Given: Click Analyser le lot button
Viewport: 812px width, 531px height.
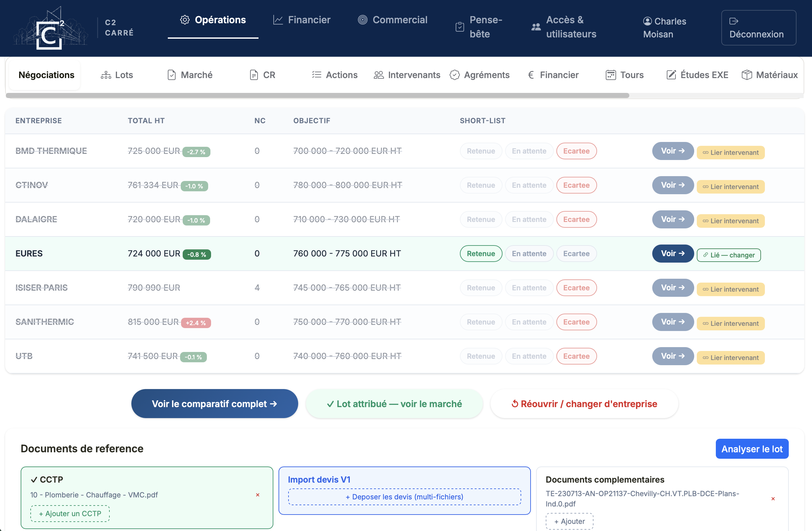Looking at the screenshot, I should pyautogui.click(x=752, y=448).
